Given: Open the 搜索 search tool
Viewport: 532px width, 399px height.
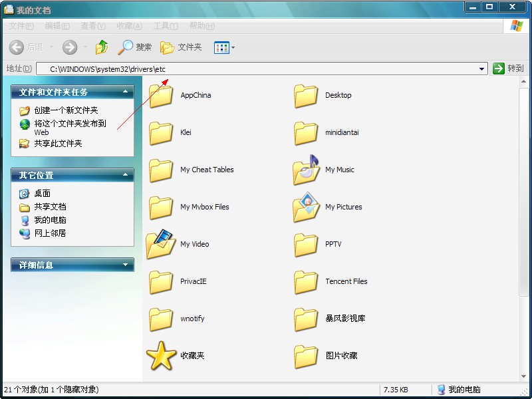Looking at the screenshot, I should coord(135,47).
